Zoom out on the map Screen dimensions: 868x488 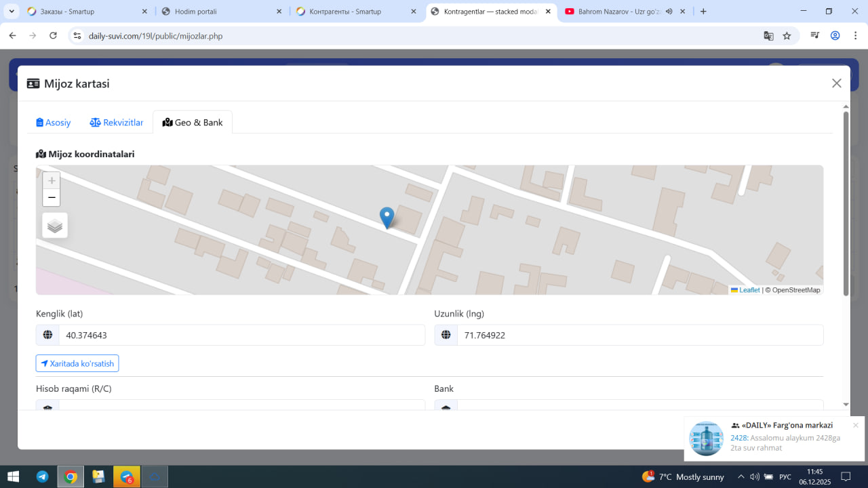coord(52,197)
